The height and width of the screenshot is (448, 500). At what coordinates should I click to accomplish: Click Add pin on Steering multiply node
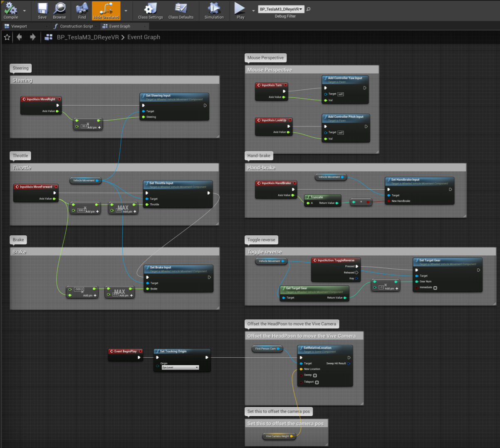94,128
